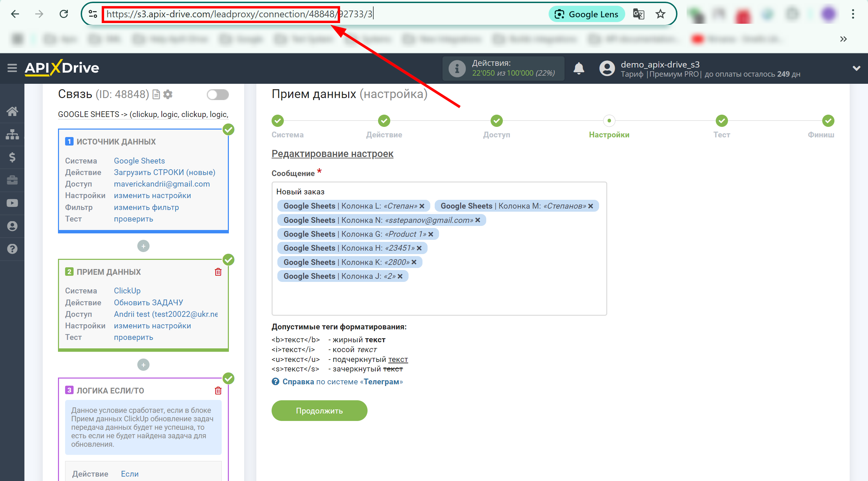Click изменить настройки in ClickUp block

pyautogui.click(x=153, y=326)
